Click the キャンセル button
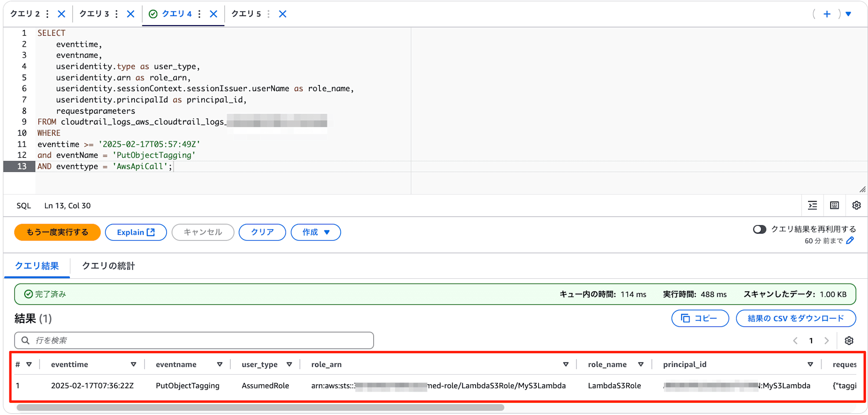Screen dimensions: 868x415 [x=203, y=232]
